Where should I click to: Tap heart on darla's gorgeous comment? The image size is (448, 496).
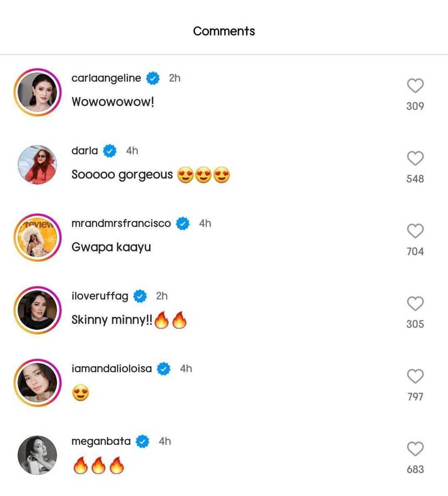point(415,158)
